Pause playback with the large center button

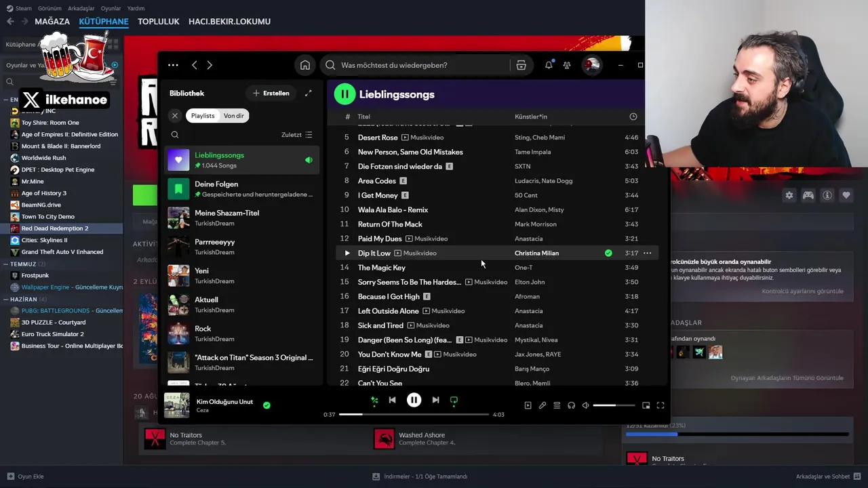(414, 400)
